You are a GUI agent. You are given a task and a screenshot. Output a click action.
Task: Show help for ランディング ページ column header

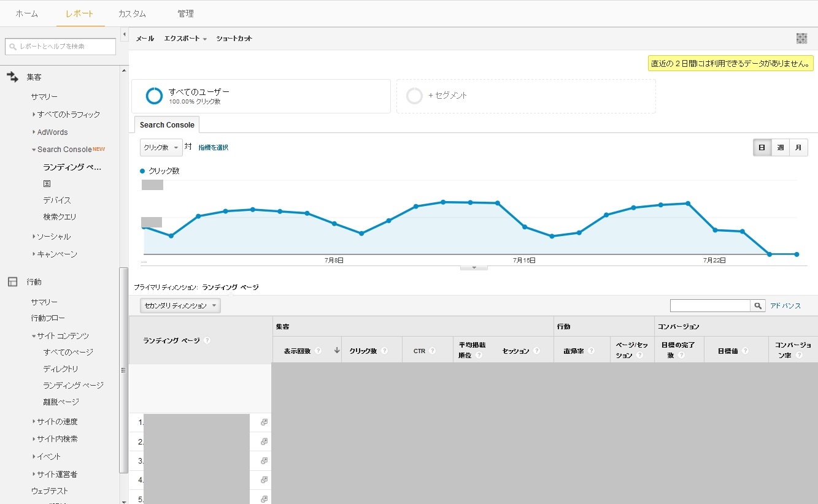(x=207, y=340)
